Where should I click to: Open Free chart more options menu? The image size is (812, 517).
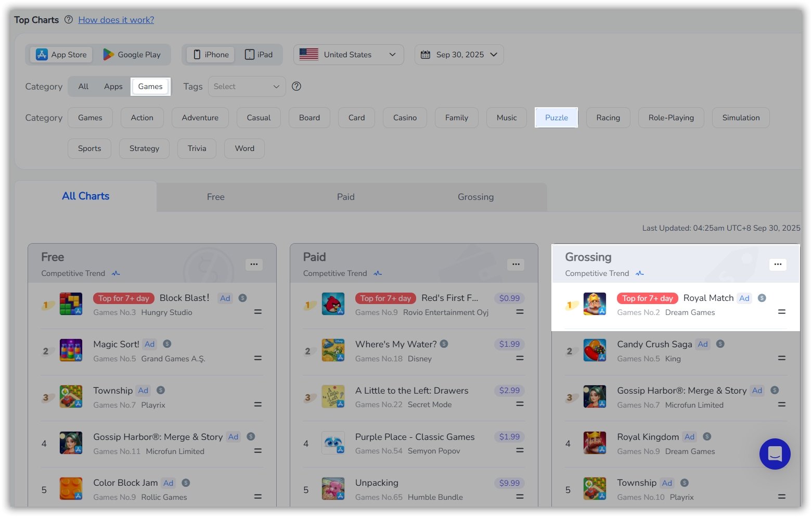point(254,264)
